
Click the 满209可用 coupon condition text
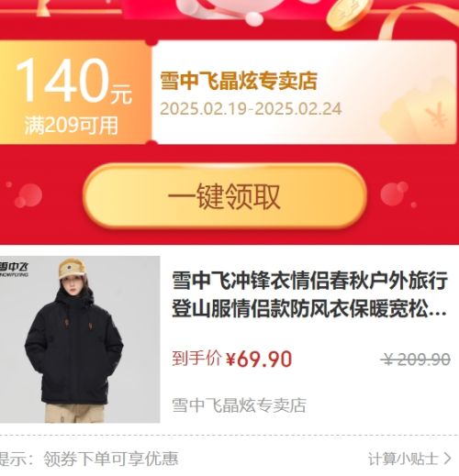72,126
